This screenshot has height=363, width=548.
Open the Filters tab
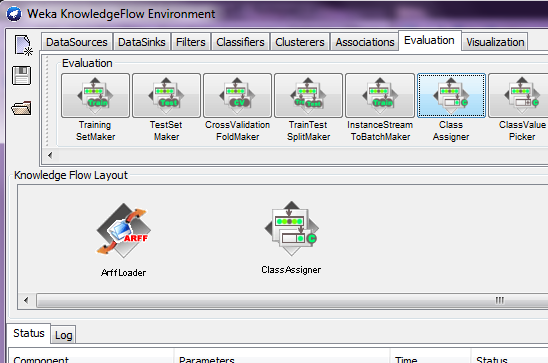point(190,42)
